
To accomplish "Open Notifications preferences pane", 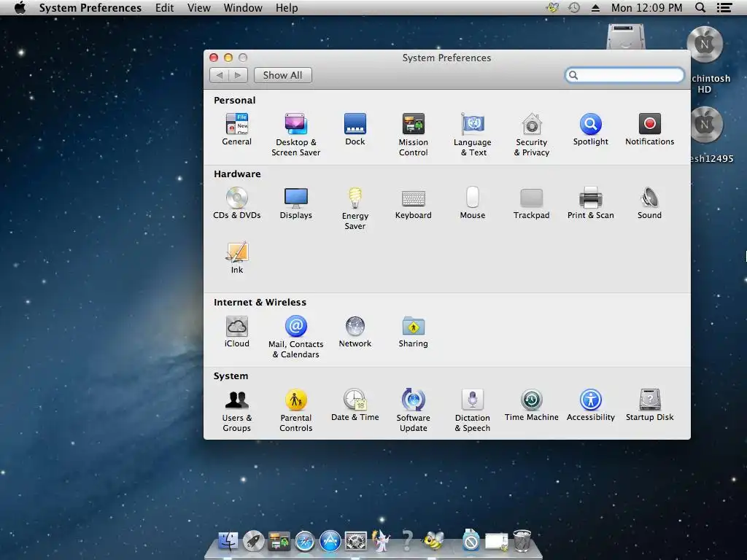I will pyautogui.click(x=650, y=129).
